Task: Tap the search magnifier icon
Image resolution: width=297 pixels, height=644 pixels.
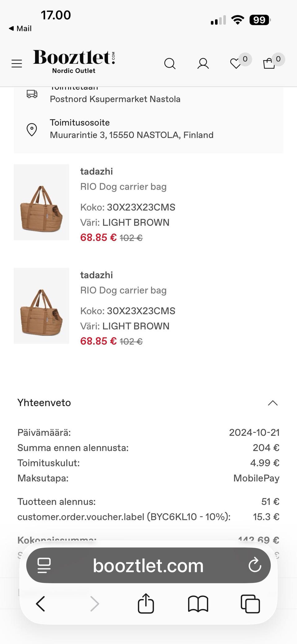Action: pyautogui.click(x=170, y=63)
